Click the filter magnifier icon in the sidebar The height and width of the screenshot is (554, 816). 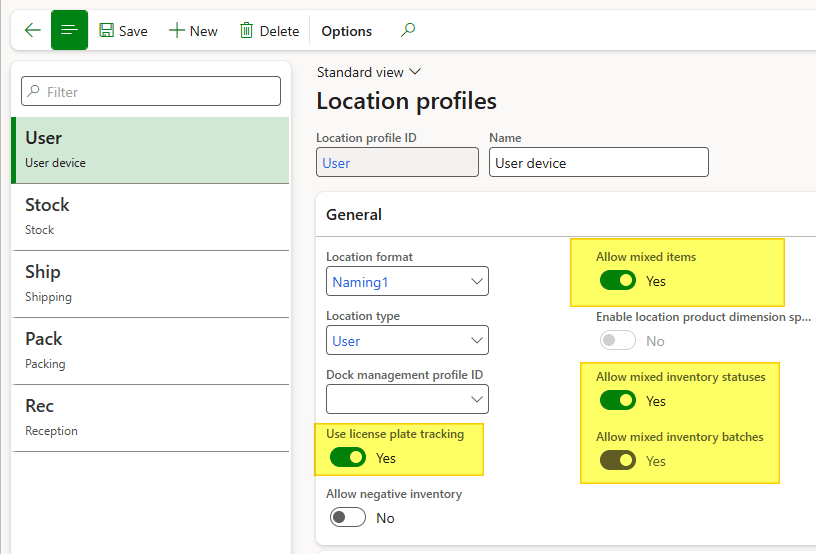click(x=34, y=92)
